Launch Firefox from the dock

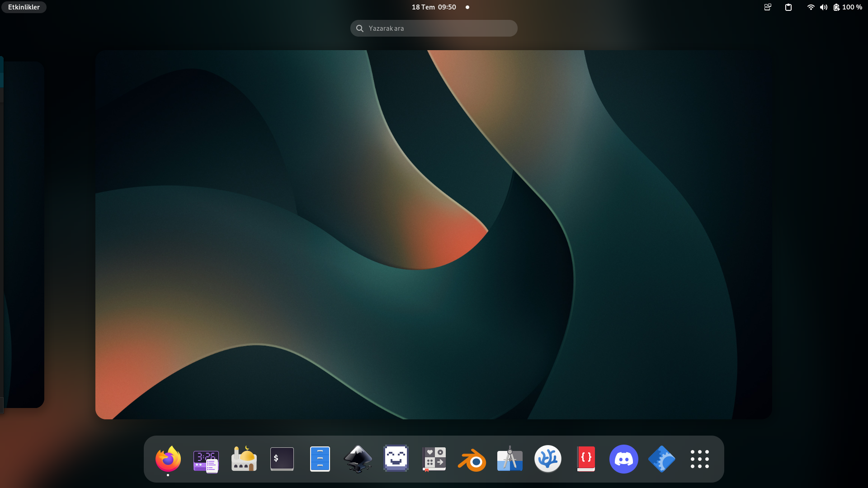(168, 459)
